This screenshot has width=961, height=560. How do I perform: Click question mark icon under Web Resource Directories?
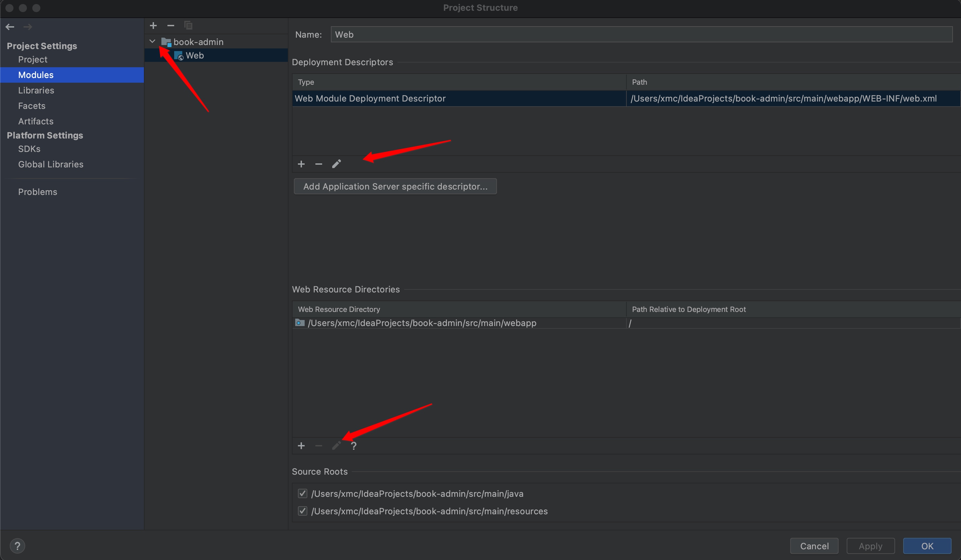(x=354, y=446)
